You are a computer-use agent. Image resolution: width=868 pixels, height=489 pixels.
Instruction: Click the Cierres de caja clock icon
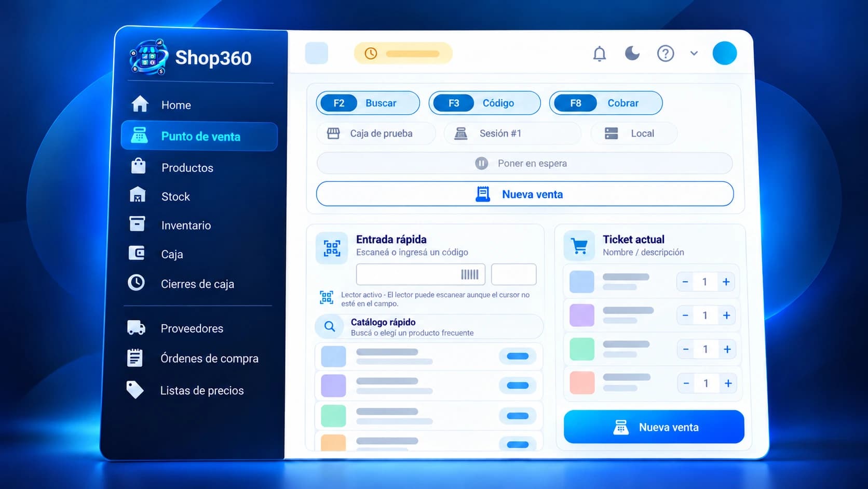(137, 283)
